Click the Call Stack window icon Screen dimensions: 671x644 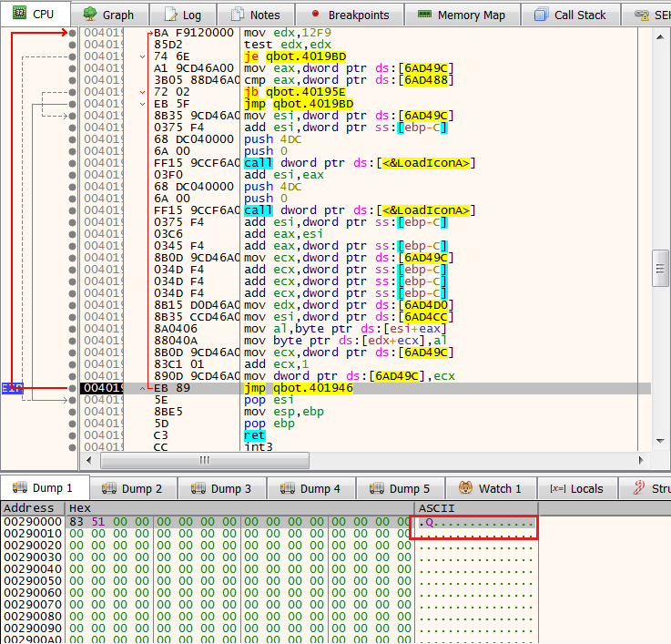[x=541, y=15]
